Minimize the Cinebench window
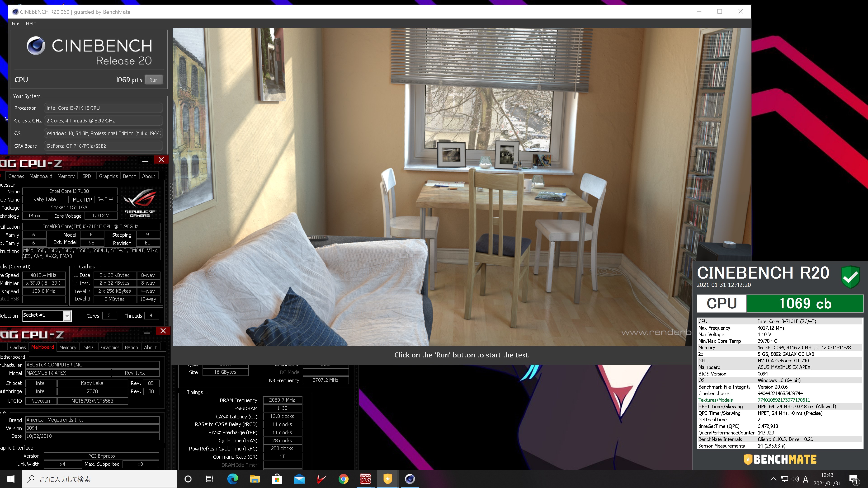The width and height of the screenshot is (868, 488). tap(699, 12)
